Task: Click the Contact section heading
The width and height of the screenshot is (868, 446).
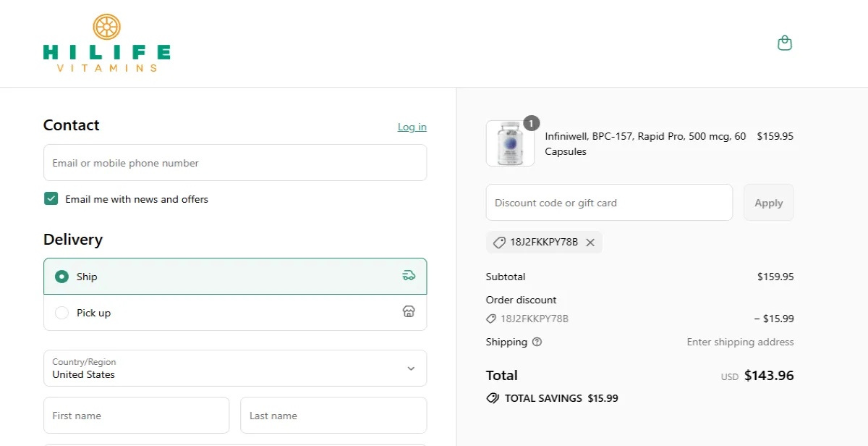Action: [x=72, y=125]
